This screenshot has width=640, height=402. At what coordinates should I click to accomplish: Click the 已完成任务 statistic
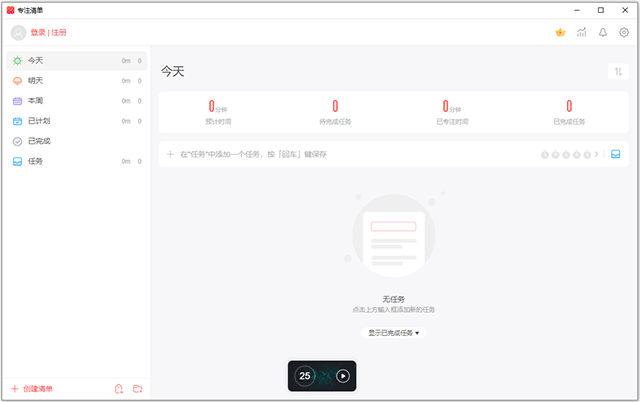coord(569,112)
